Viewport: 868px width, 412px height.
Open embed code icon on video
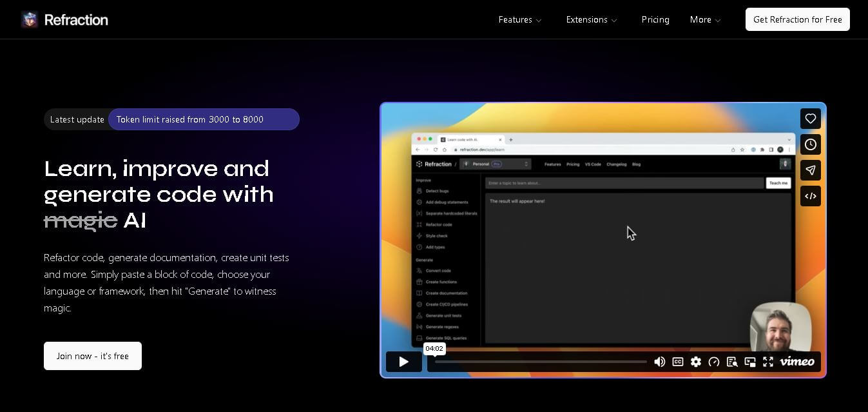(811, 196)
